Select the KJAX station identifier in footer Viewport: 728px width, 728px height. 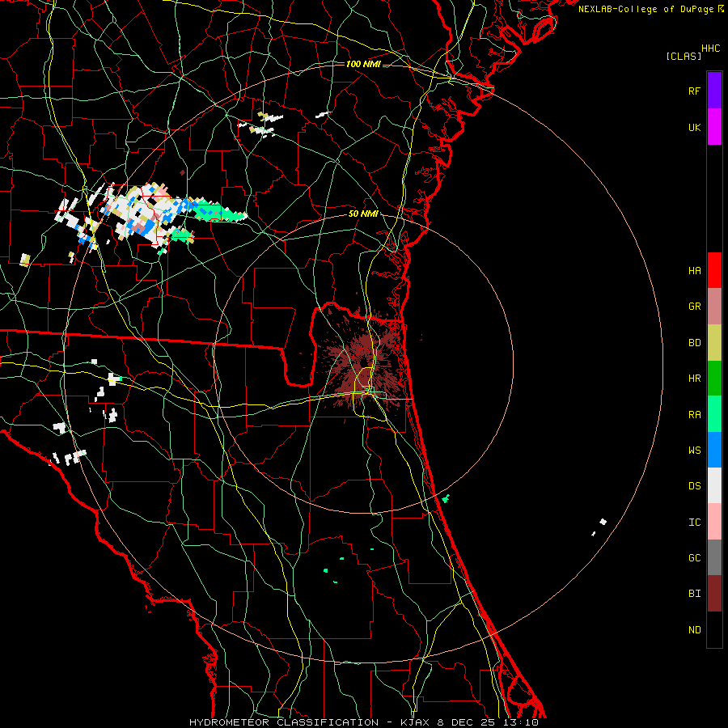[416, 722]
